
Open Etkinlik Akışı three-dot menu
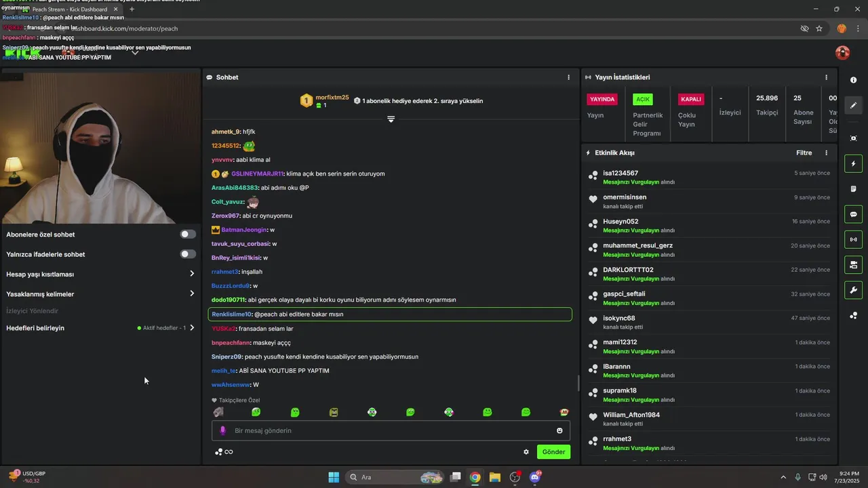click(826, 153)
